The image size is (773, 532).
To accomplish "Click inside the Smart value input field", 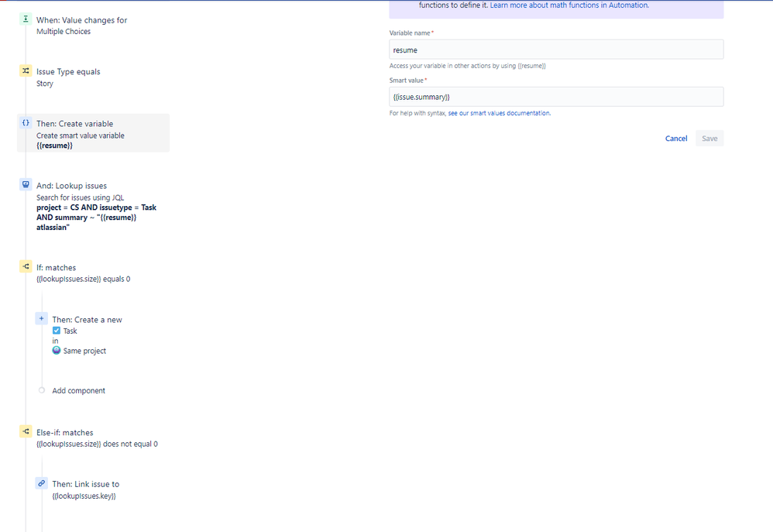I will [555, 96].
